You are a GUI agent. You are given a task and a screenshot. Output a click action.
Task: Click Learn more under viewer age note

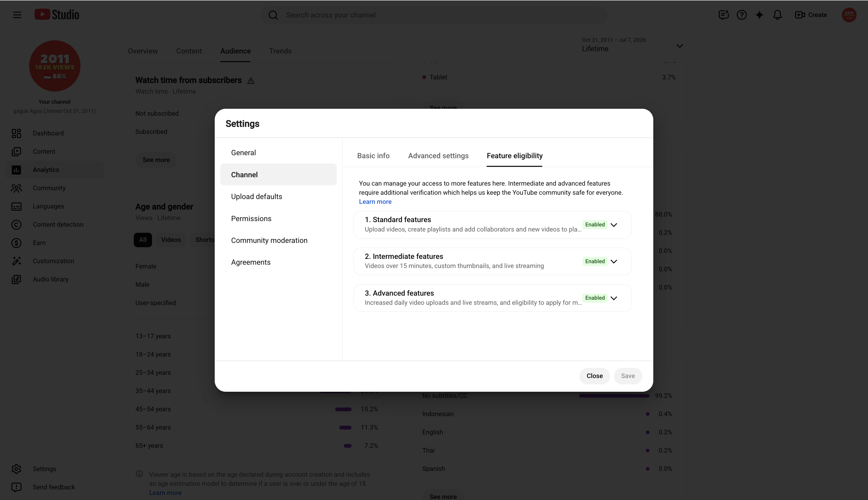165,492
